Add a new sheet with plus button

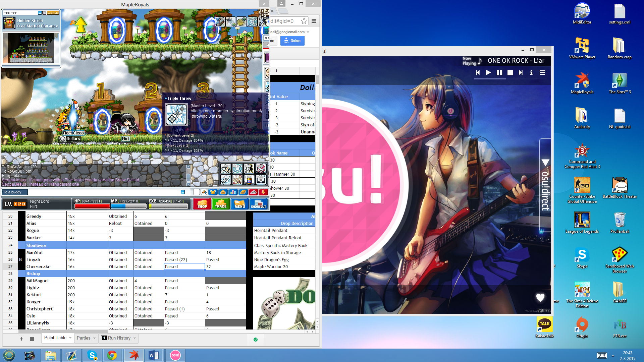coord(21,339)
